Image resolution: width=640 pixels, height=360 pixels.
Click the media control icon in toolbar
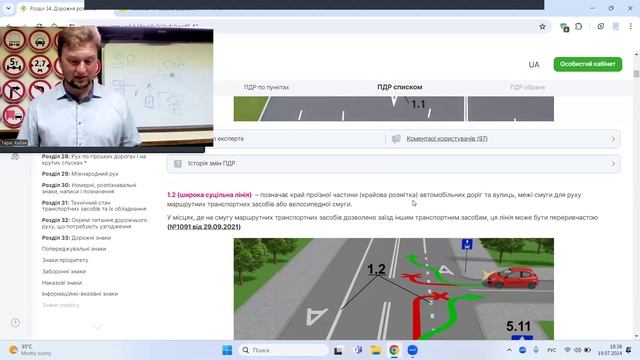[601, 27]
